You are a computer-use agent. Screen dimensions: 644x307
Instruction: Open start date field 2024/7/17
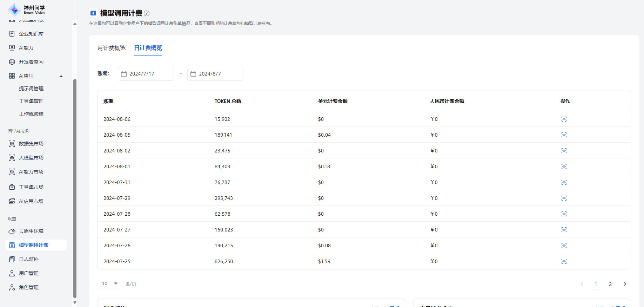pyautogui.click(x=146, y=74)
